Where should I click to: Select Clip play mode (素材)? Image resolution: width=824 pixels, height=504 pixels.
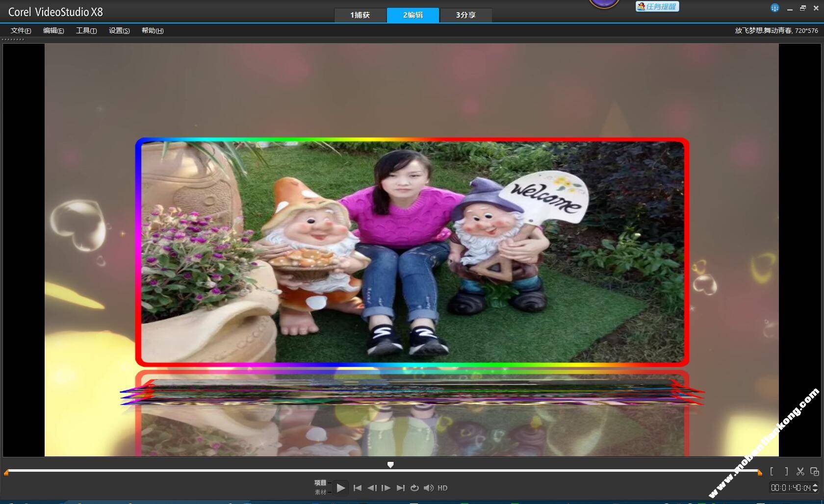320,492
